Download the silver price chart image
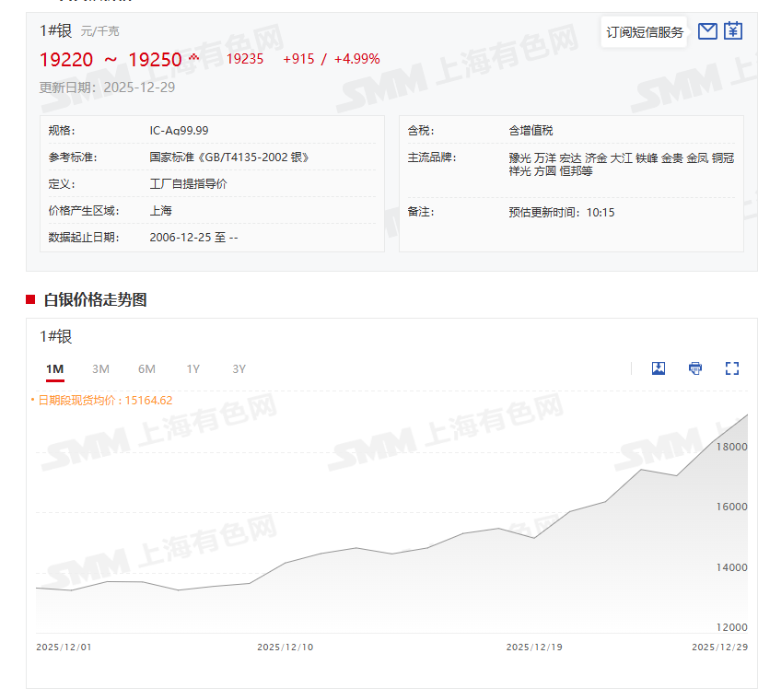The height and width of the screenshot is (700, 758). pos(659,368)
